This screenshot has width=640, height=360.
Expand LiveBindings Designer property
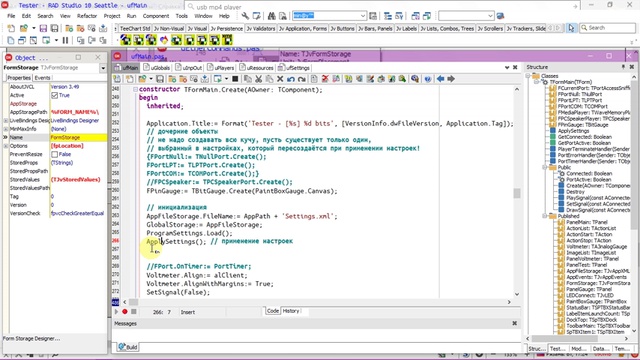(x=6, y=121)
